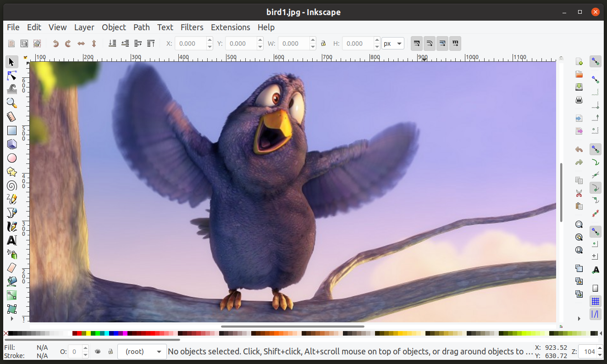This screenshot has width=607, height=364.
Task: Open the Extensions menu
Action: coord(230,27)
